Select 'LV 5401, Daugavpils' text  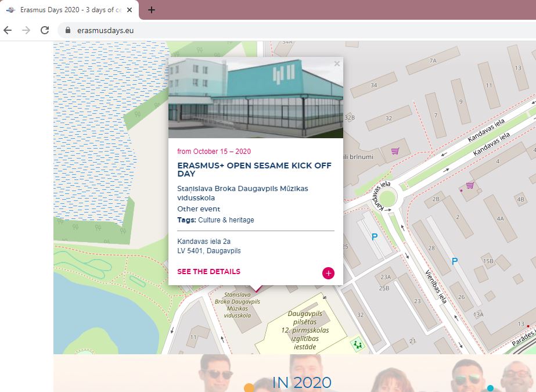click(x=209, y=250)
